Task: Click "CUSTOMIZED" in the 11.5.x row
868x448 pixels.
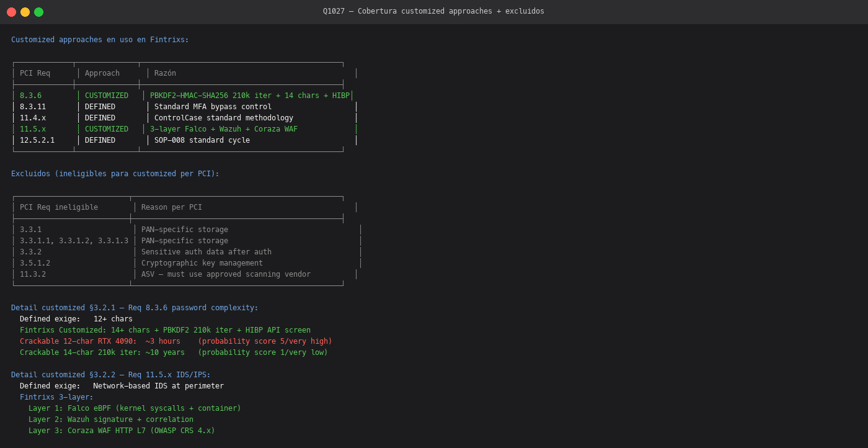Action: click(x=107, y=129)
